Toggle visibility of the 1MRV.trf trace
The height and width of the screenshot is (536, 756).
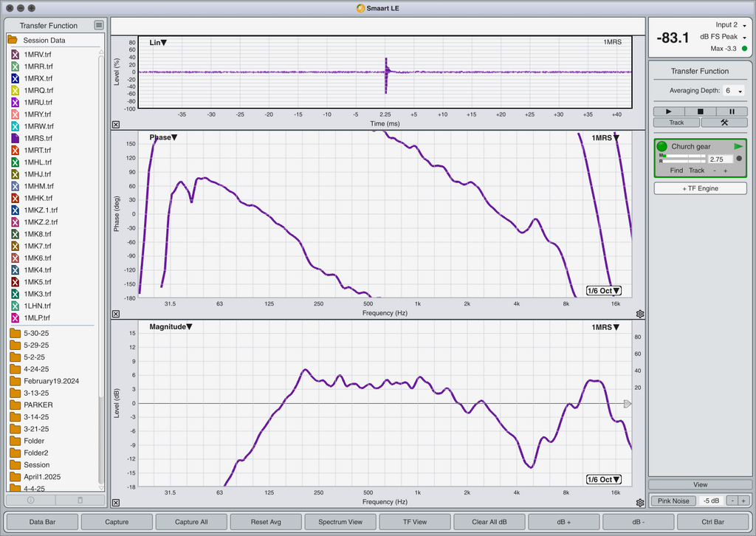15,55
